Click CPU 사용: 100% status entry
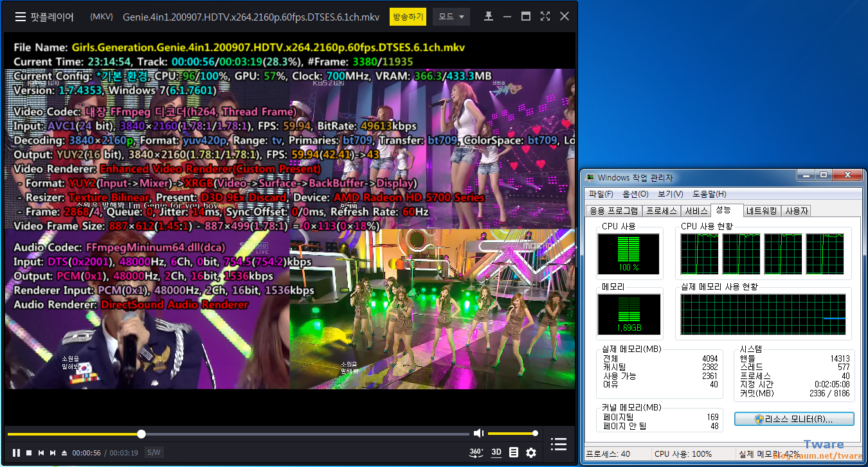This screenshot has width=868, height=467. (683, 454)
